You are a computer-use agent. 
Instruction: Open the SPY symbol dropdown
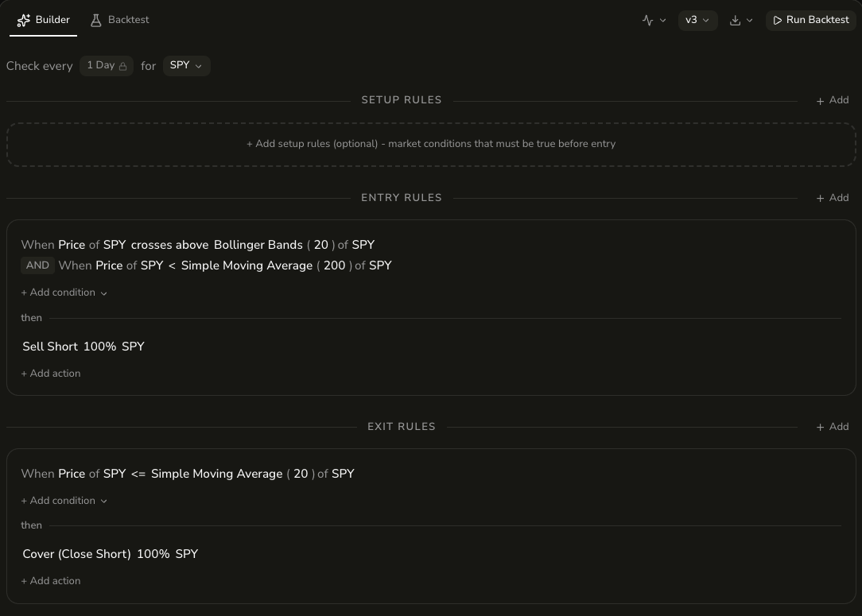tap(186, 65)
